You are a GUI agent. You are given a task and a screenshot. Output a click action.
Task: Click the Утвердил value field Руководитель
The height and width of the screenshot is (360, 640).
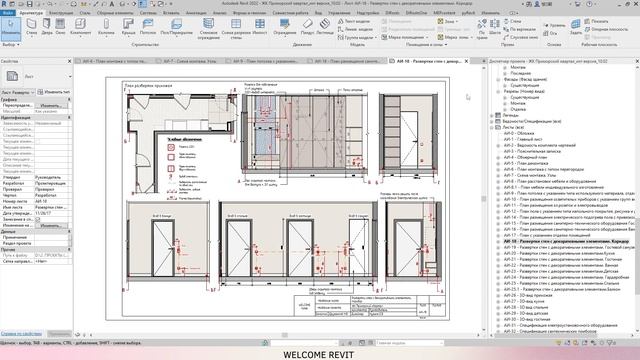[x=51, y=178]
